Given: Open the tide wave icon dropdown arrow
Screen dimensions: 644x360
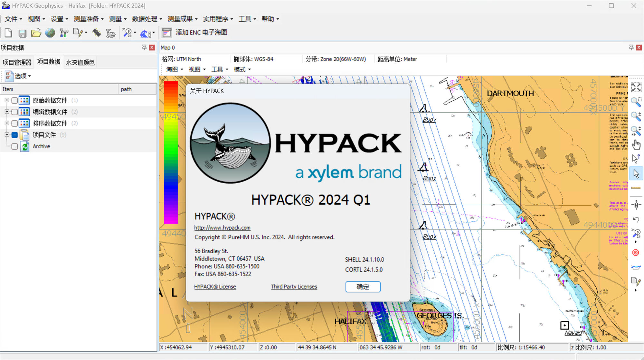Looking at the screenshot, I should (x=154, y=33).
